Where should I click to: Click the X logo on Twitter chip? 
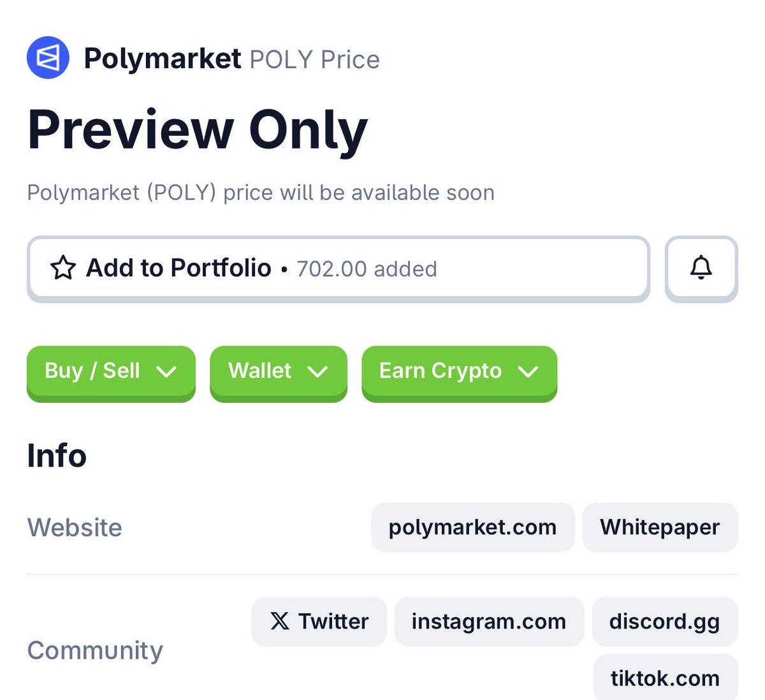[279, 621]
